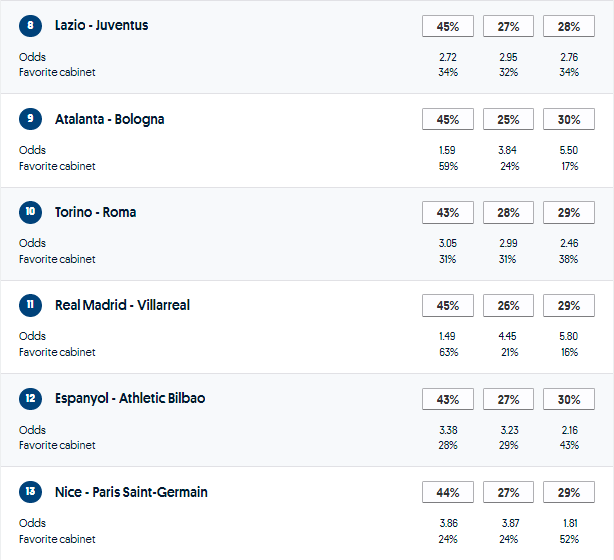
Task: Choose the 25% draw box for Atalanta - Bologna
Action: pyautogui.click(x=508, y=119)
